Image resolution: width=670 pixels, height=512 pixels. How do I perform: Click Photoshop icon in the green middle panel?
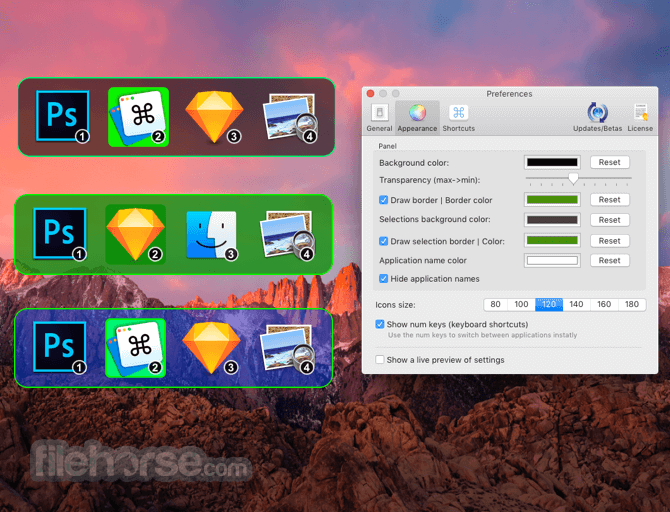(x=60, y=233)
